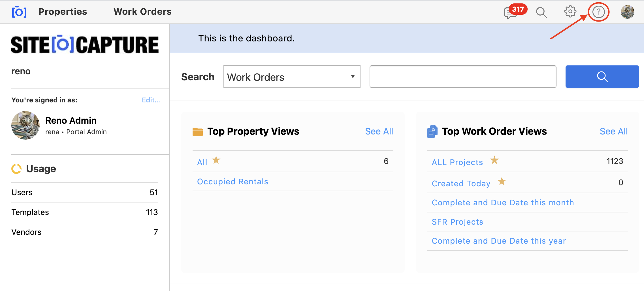This screenshot has width=644, height=291.
Task: Click the star next to ALL Projects
Action: (x=494, y=160)
